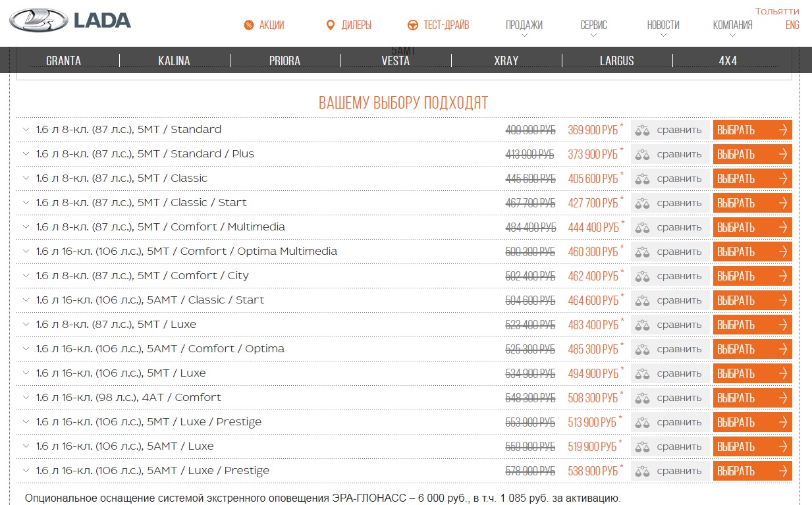Click compare scales icon for 485 300 row
Image resolution: width=812 pixels, height=505 pixels.
pos(643,349)
